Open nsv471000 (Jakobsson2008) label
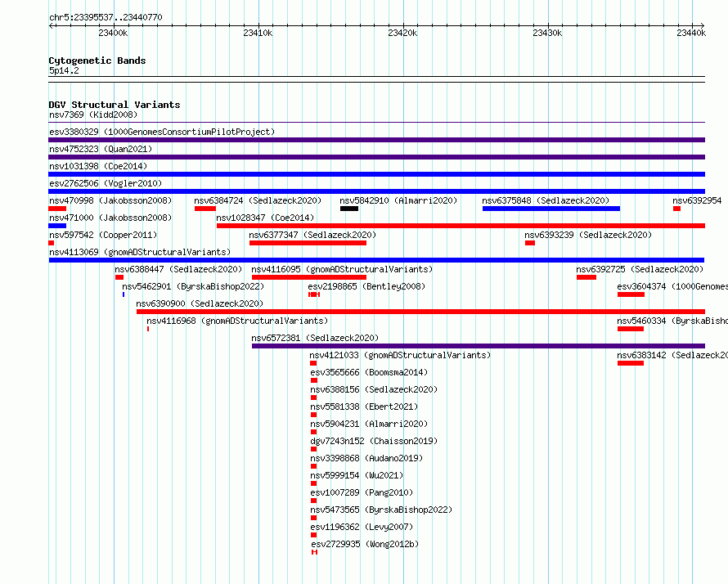Viewport: 728px width, 584px height. (x=110, y=218)
